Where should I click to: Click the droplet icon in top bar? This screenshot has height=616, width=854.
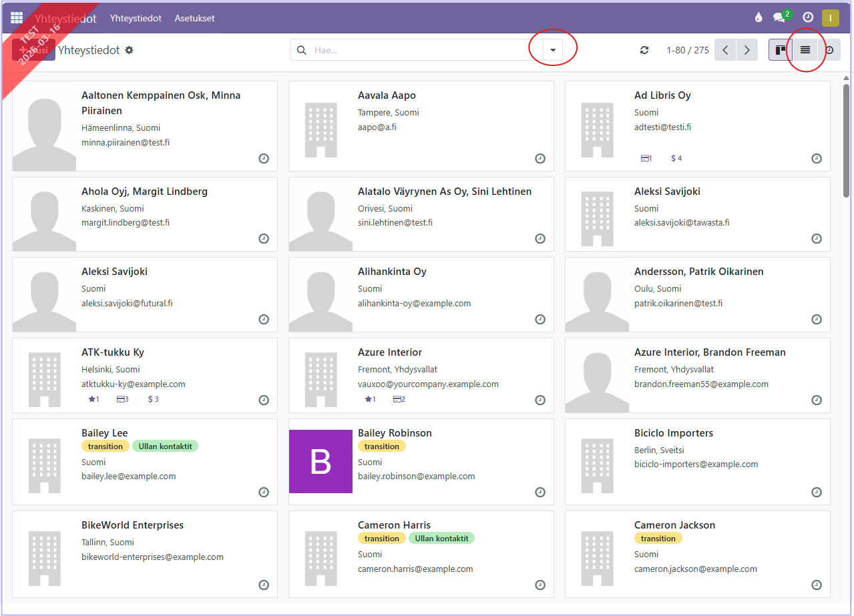click(758, 18)
